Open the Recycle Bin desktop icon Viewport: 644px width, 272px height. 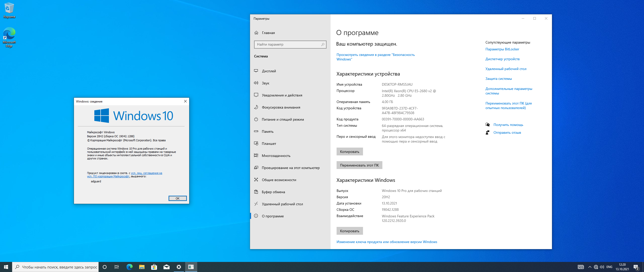[x=9, y=10]
